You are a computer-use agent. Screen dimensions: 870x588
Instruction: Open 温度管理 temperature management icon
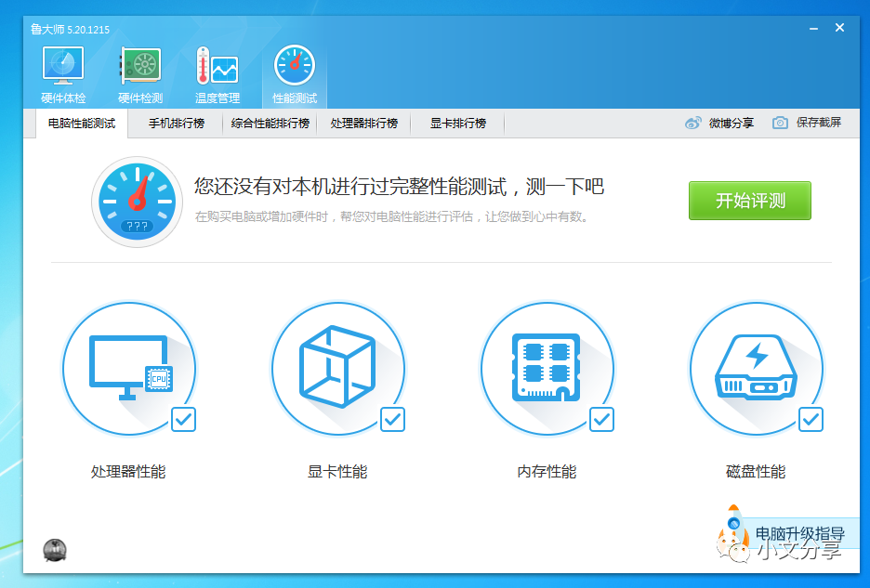pyautogui.click(x=217, y=65)
